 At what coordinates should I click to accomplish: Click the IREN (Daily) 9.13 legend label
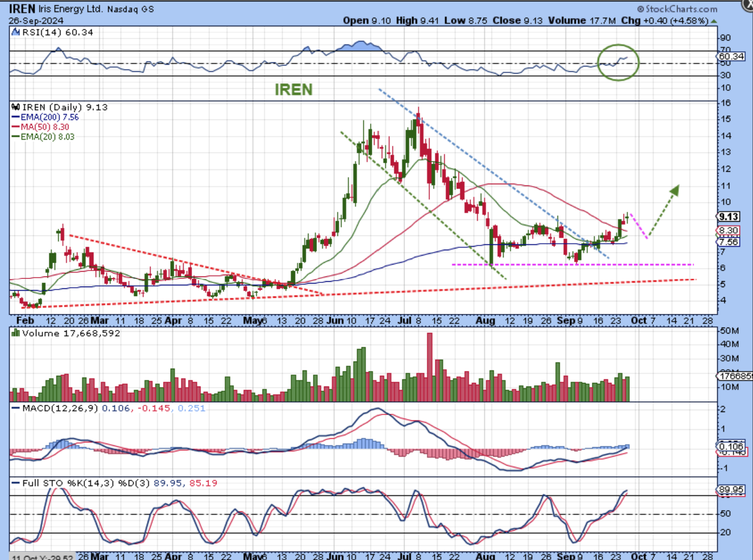coord(65,107)
